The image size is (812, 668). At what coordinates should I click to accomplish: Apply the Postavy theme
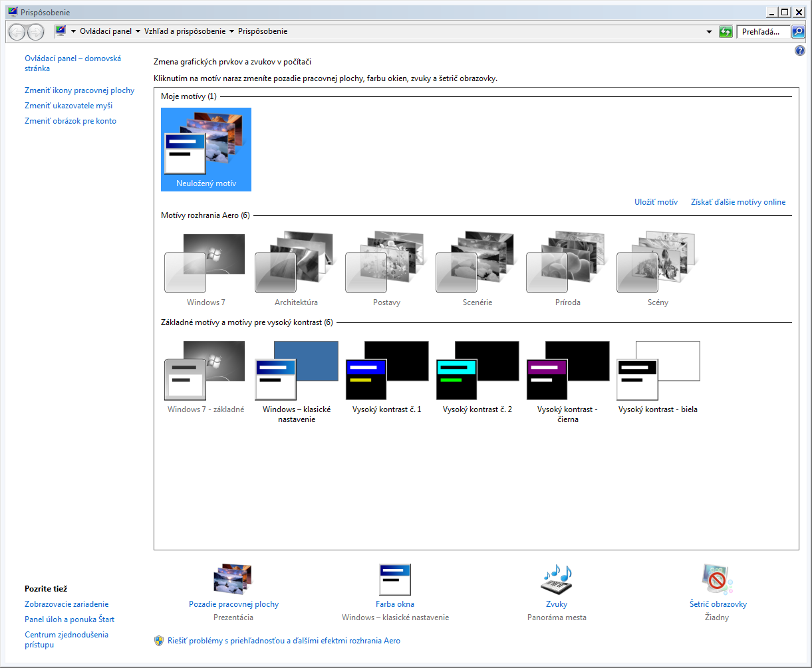[x=386, y=269]
